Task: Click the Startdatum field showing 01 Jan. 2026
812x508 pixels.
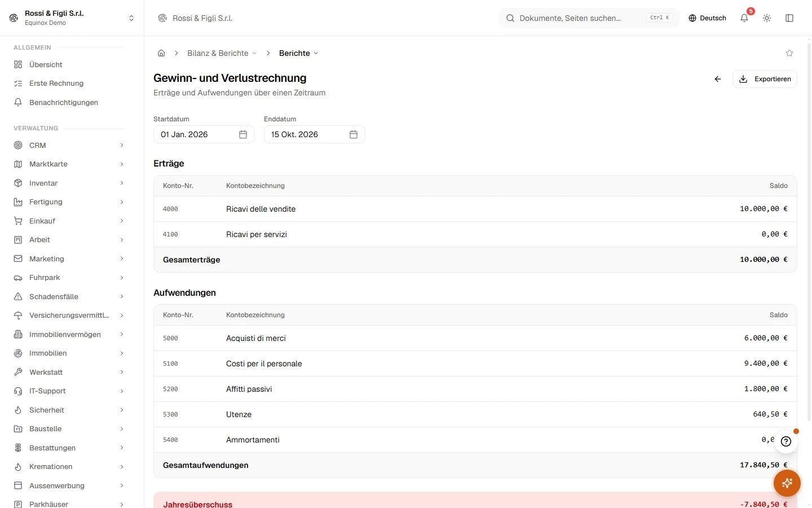Action: tap(204, 134)
